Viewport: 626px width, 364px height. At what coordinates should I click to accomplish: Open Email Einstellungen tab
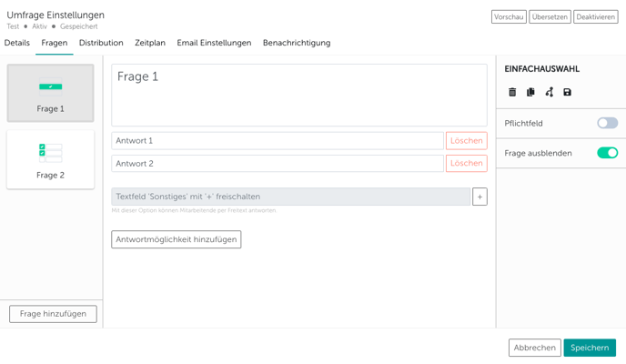[214, 43]
